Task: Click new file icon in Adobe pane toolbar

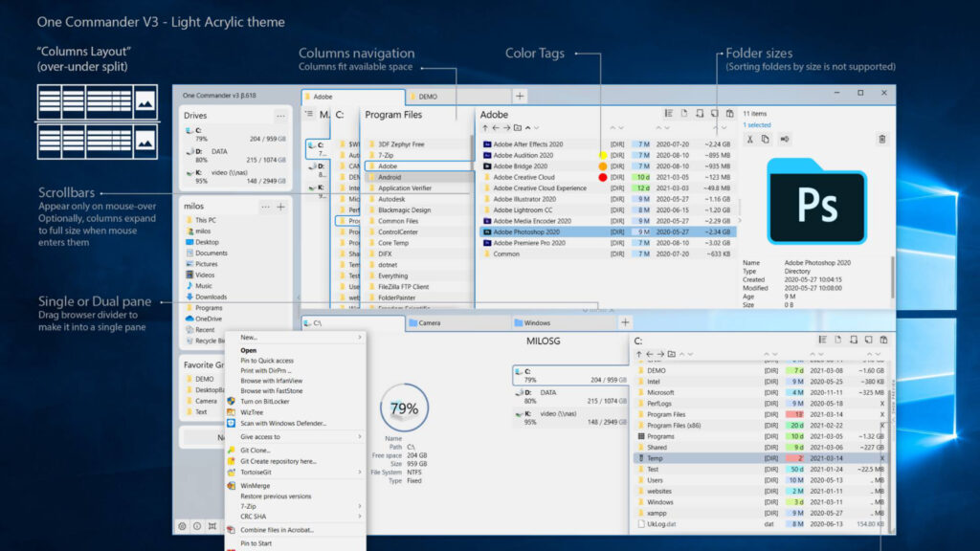Action: pos(684,114)
